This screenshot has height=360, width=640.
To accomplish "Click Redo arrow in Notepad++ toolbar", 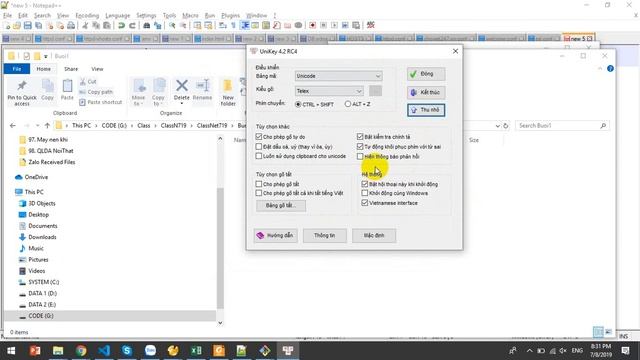I will point(132,25).
